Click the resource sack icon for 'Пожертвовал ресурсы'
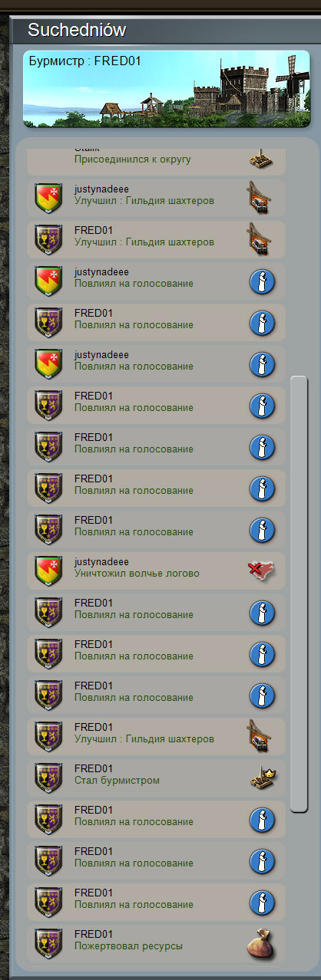 [x=261, y=944]
